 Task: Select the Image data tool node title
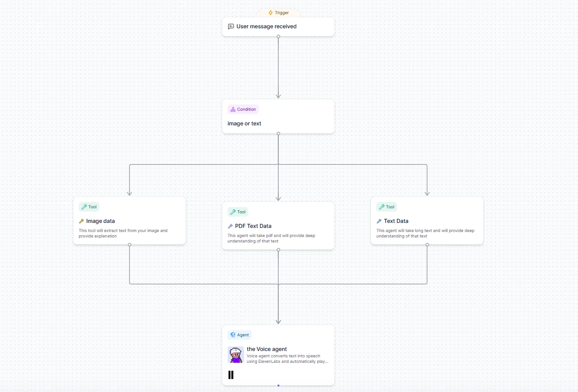100,221
